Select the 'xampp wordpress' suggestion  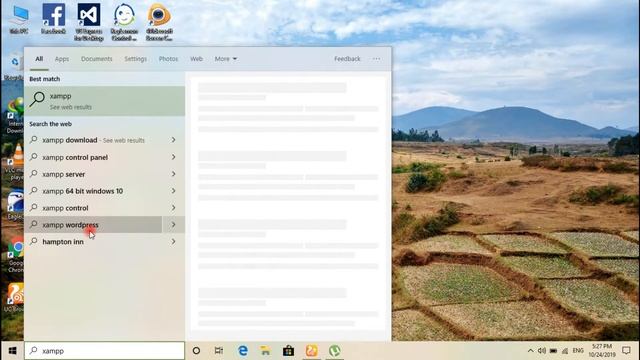tap(93, 225)
